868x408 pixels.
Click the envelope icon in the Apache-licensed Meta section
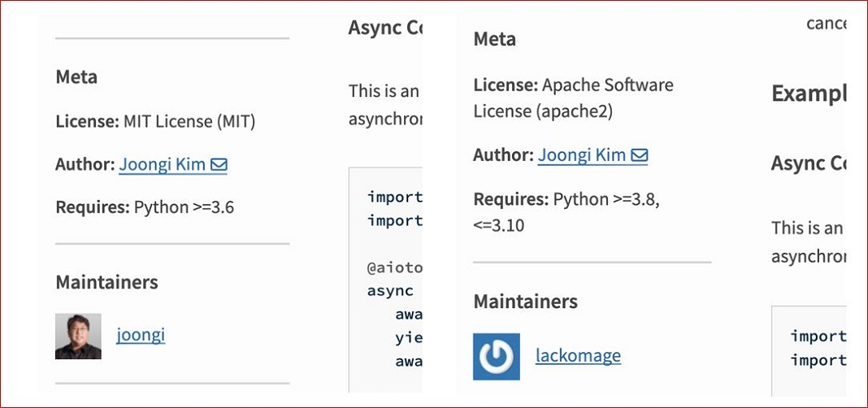[640, 155]
